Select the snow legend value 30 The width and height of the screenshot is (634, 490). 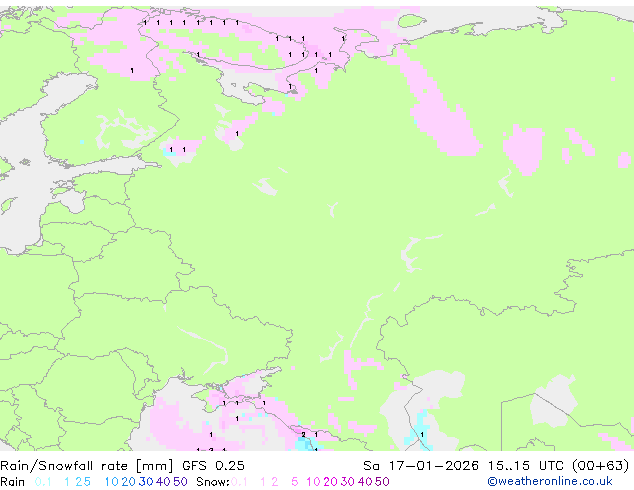pyautogui.click(x=348, y=482)
